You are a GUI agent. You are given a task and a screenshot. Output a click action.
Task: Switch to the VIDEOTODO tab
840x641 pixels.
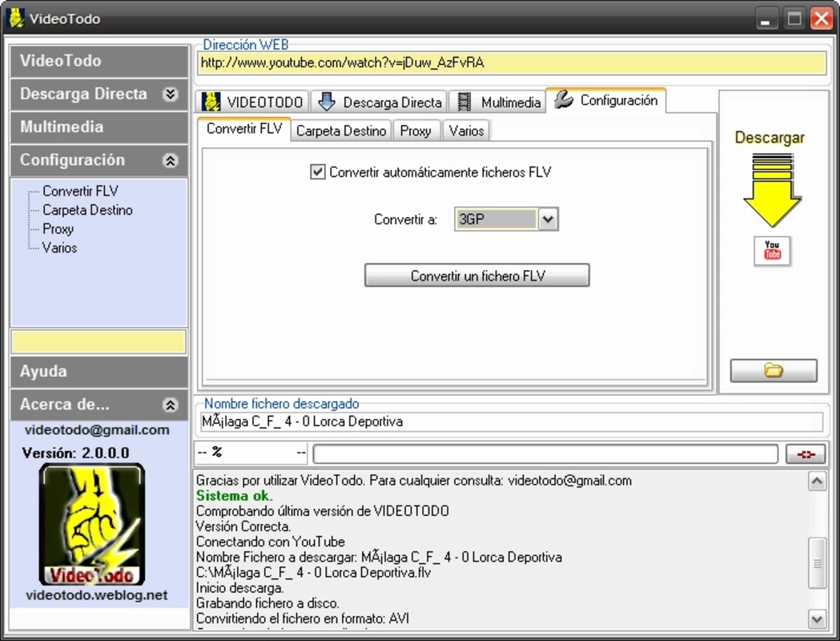pos(251,102)
